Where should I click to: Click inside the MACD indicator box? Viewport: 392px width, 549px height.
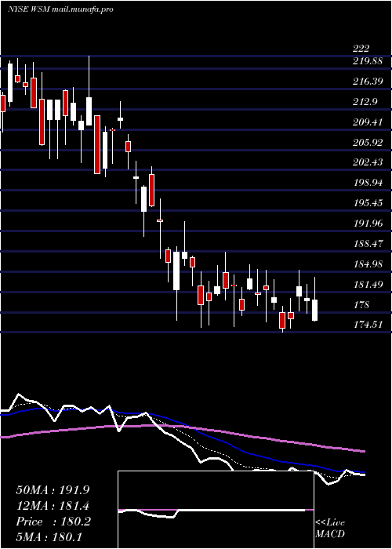[x=216, y=510]
